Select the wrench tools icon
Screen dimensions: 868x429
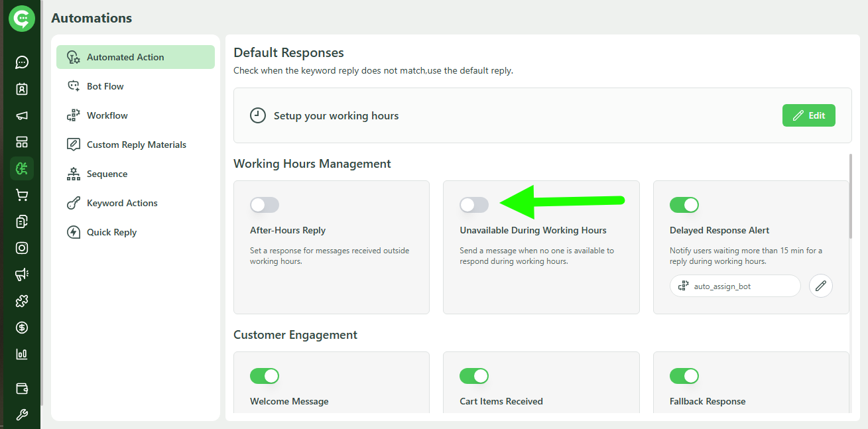(x=21, y=414)
